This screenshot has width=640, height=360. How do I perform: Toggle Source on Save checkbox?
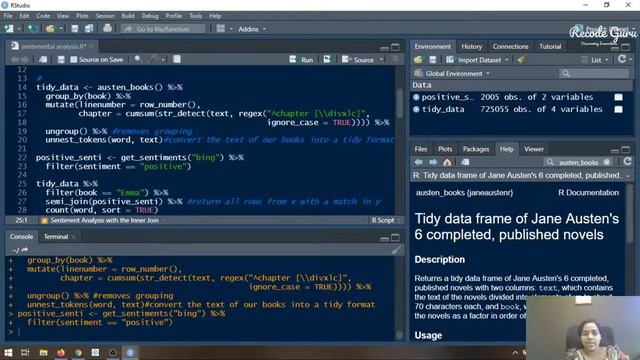pyautogui.click(x=73, y=60)
